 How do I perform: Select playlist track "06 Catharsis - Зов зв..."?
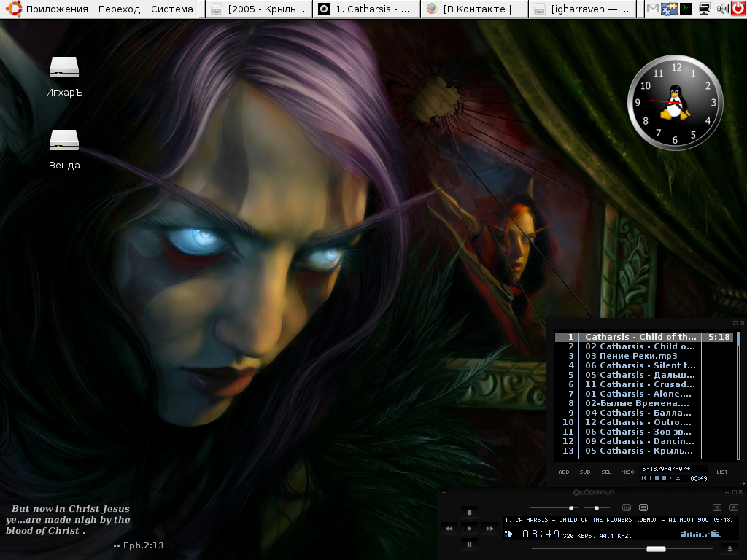pos(643,432)
